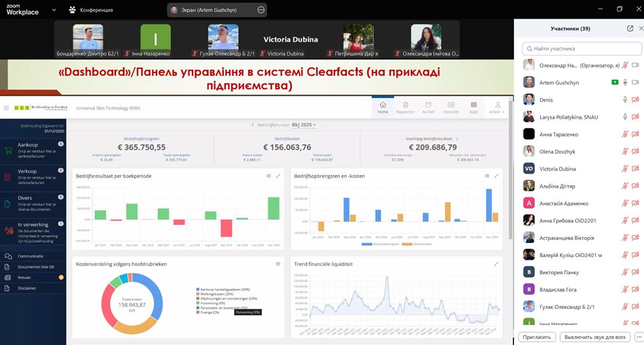
Task: Click the Universal Skin Technology BVBA company name
Action: [x=108, y=108]
